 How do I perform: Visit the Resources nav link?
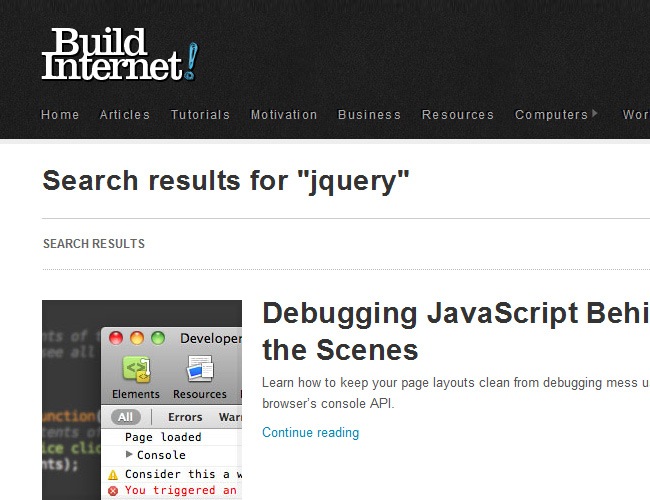tap(458, 114)
